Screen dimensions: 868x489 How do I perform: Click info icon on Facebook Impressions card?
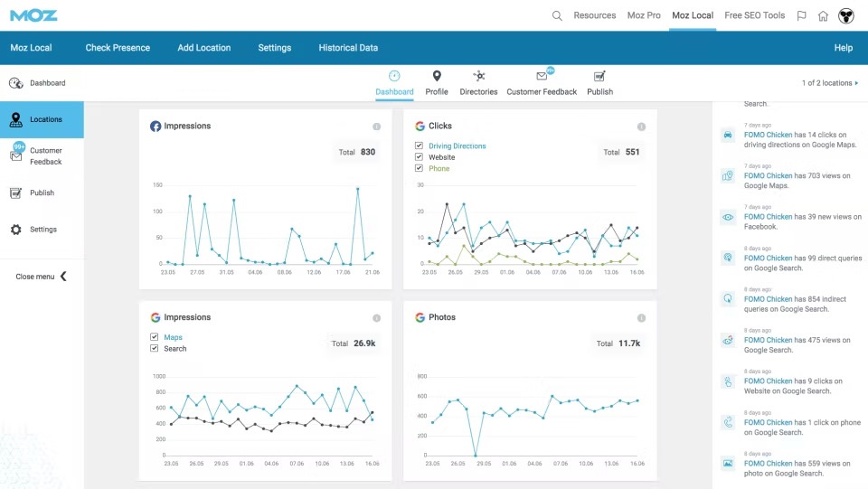click(x=376, y=127)
